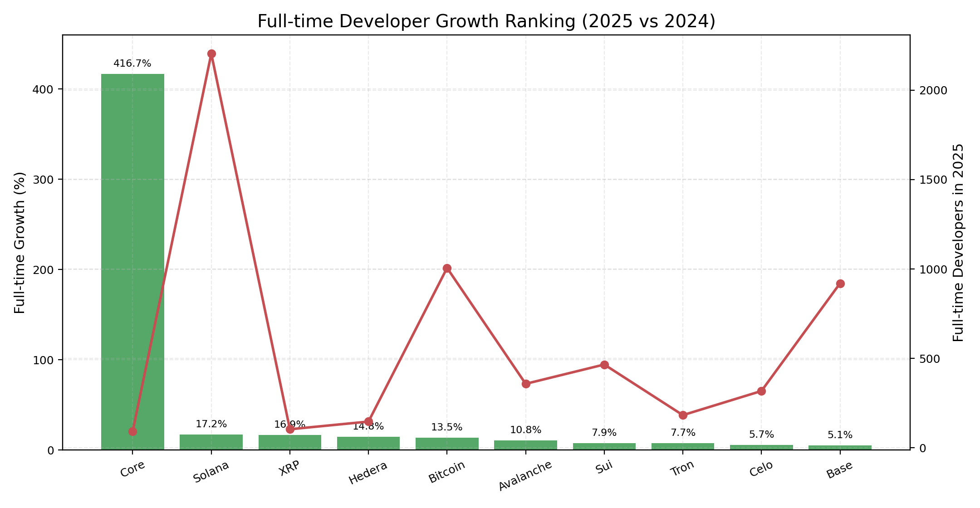Viewport: 980px width, 508px height.
Task: Pick the 'Base' x-axis label
Action: coord(840,469)
